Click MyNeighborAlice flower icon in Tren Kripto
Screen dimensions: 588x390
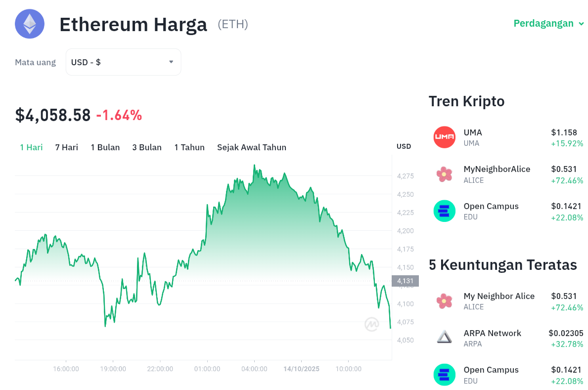tap(444, 174)
